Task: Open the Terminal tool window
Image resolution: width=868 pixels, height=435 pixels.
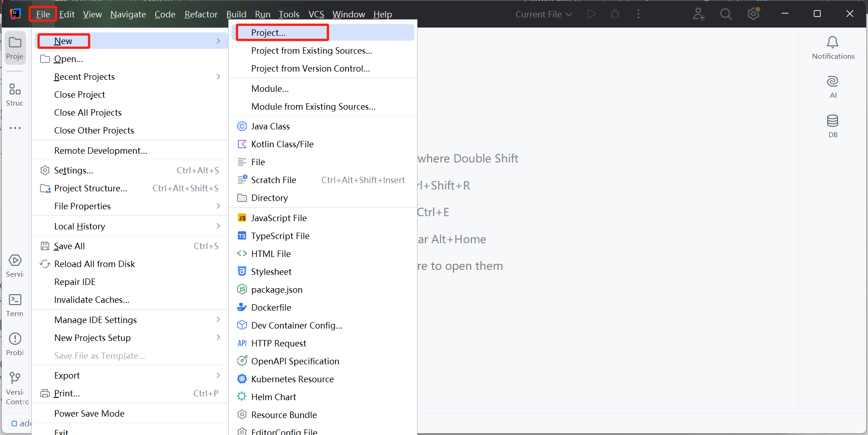Action: click(15, 300)
